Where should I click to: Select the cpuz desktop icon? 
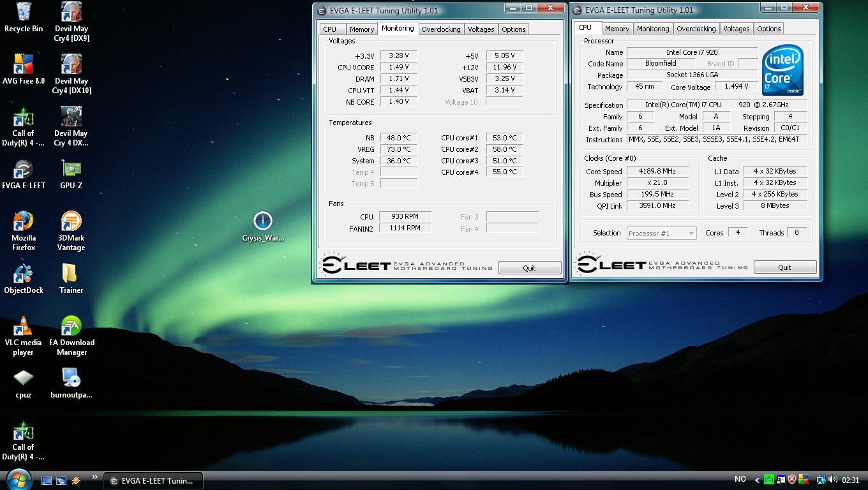pyautogui.click(x=24, y=383)
